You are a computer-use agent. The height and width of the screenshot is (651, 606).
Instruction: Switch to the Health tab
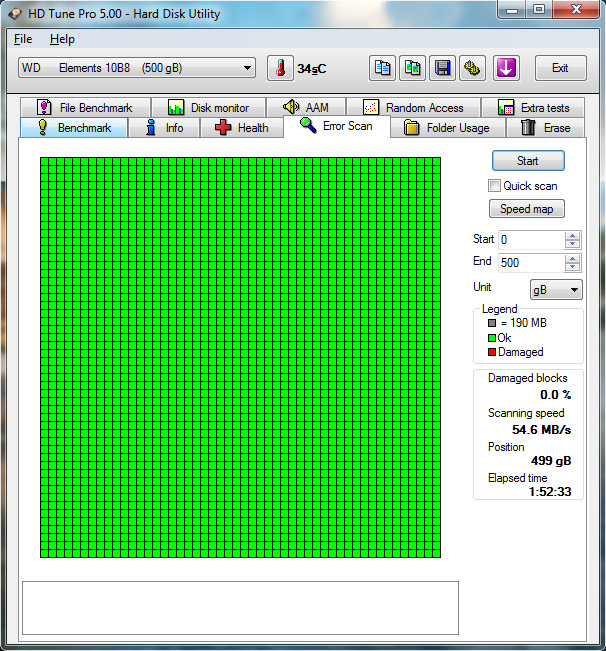click(x=242, y=127)
